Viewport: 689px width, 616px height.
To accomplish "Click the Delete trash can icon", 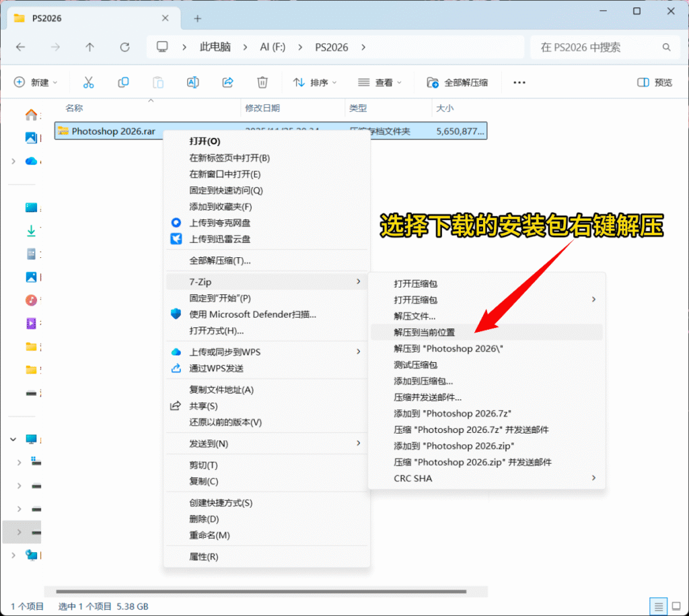I will coord(262,82).
